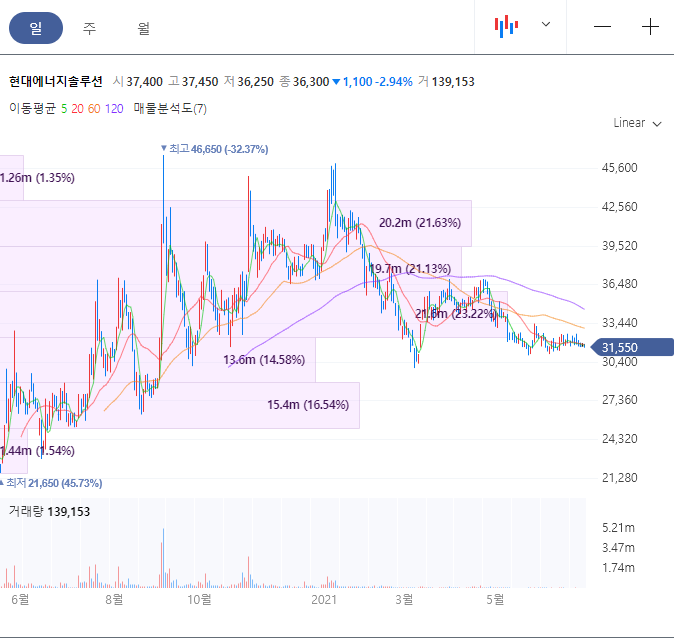Click the 2021 date axis label
Image resolution: width=674 pixels, height=643 pixels.
[x=324, y=599]
